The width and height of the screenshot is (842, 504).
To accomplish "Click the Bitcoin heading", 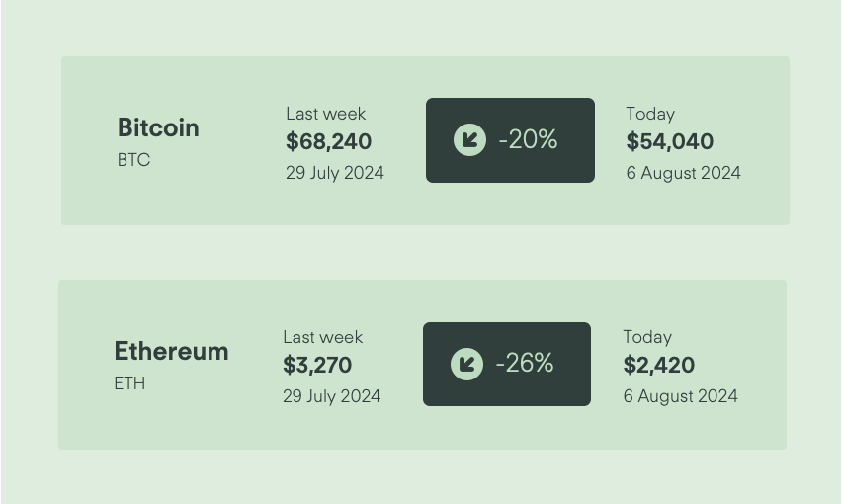I will (158, 127).
